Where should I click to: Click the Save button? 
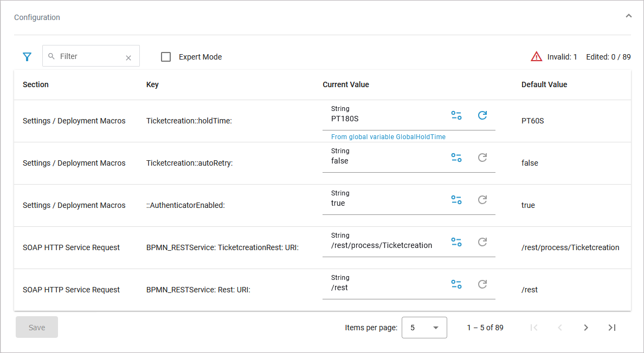[x=37, y=328]
